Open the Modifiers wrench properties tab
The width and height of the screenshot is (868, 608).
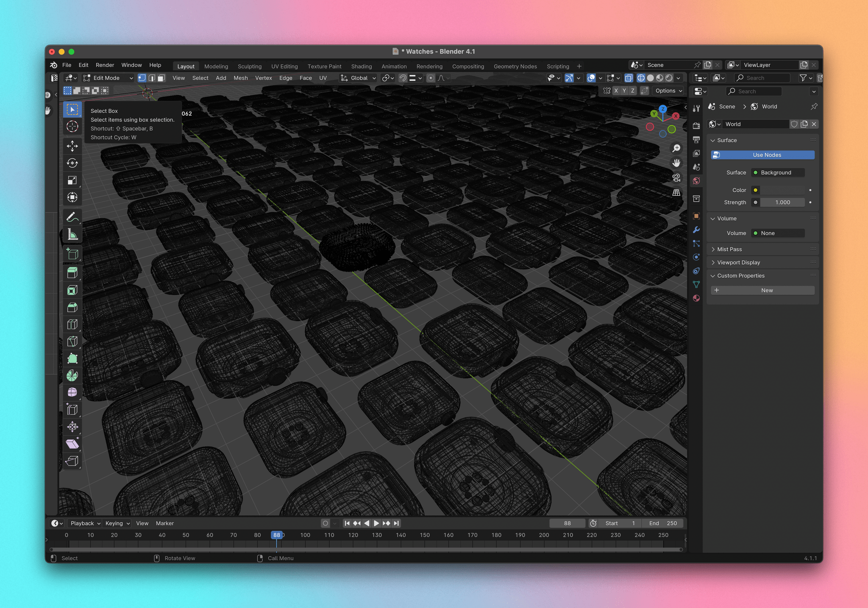coord(696,230)
